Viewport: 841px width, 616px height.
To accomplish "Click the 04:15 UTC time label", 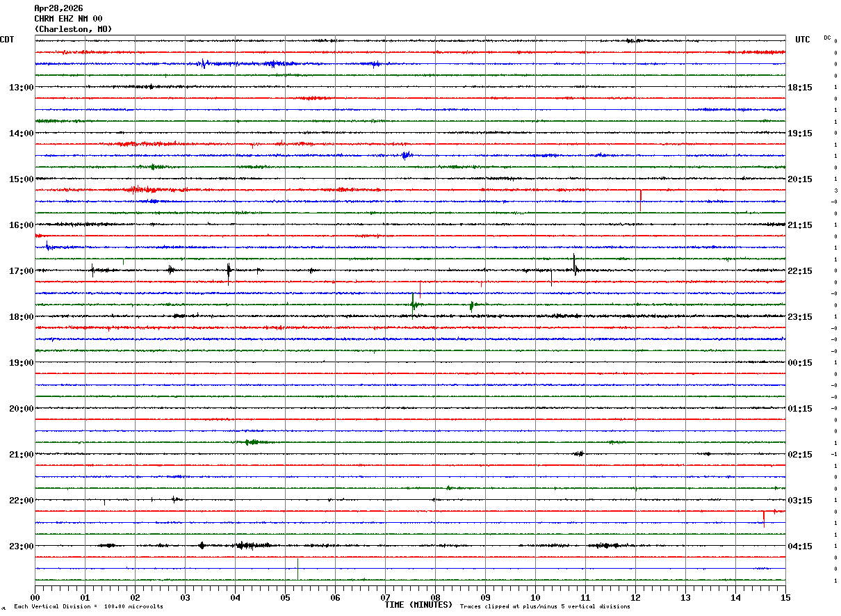I will point(800,546).
